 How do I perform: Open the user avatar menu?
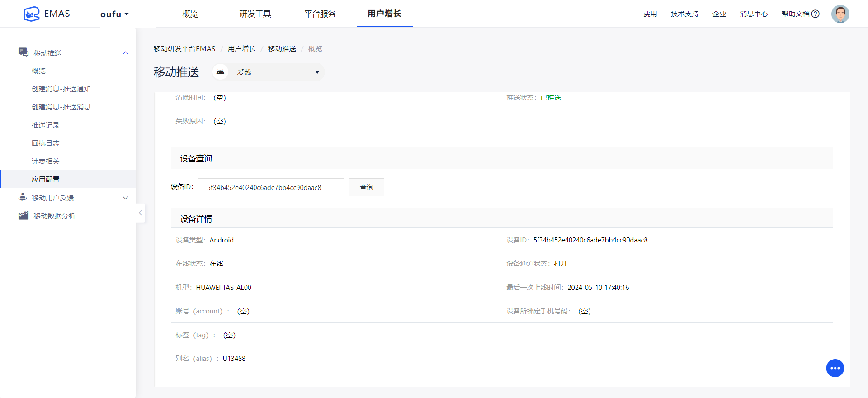(840, 14)
